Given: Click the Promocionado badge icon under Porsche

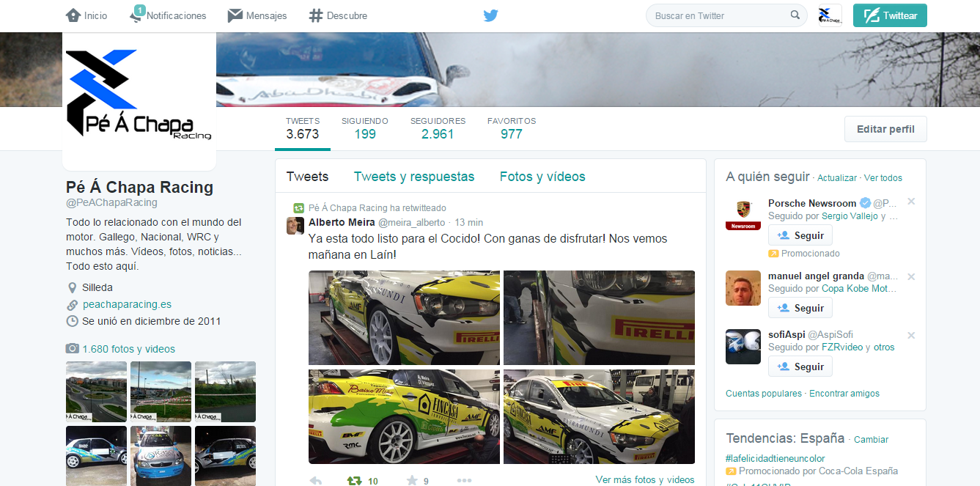Looking at the screenshot, I should (773, 254).
